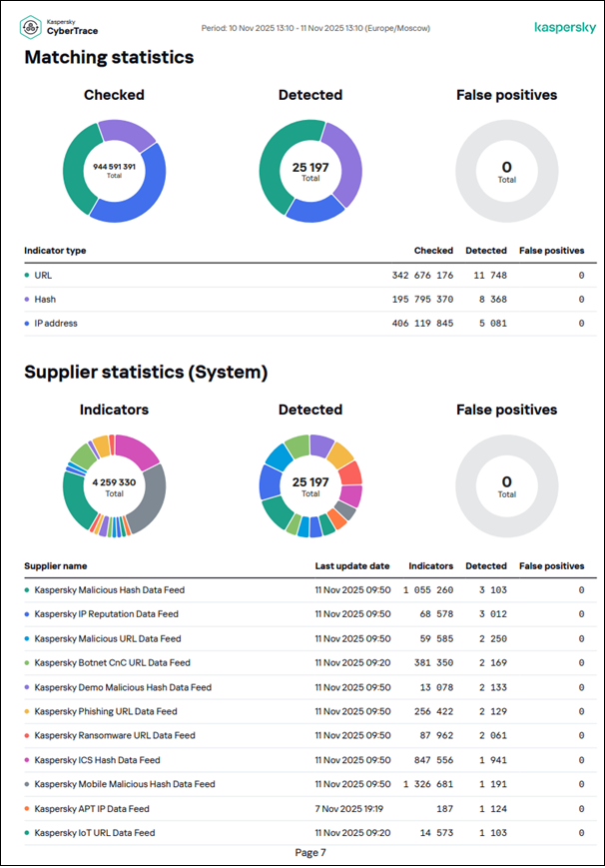Click the APT IP feed indicators value 187
This screenshot has width=605, height=868.
point(444,809)
